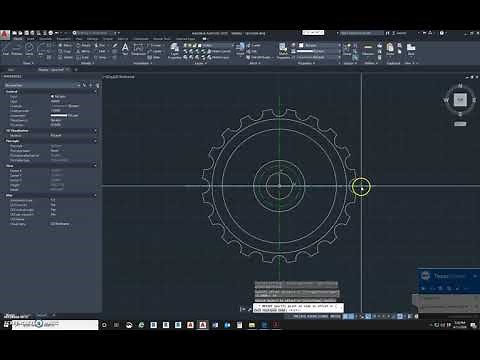Switch to the Parametric ribbon tab

[x=64, y=39]
